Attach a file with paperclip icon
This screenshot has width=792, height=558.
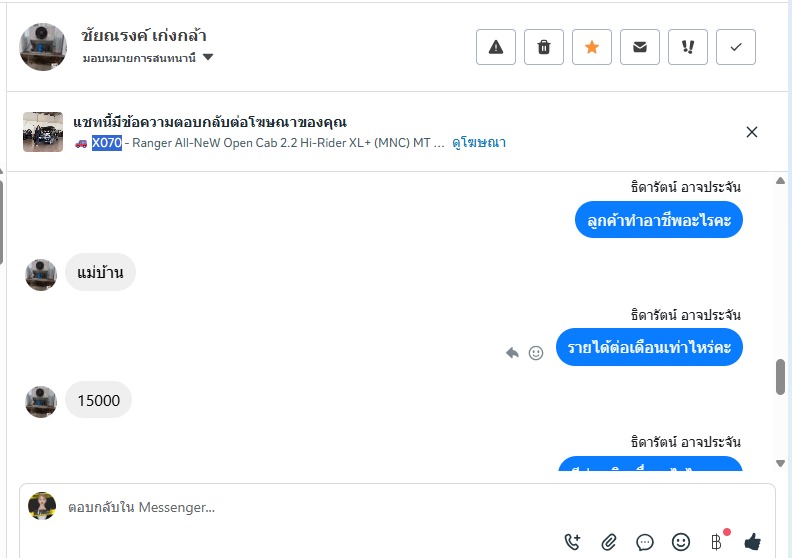(x=609, y=542)
